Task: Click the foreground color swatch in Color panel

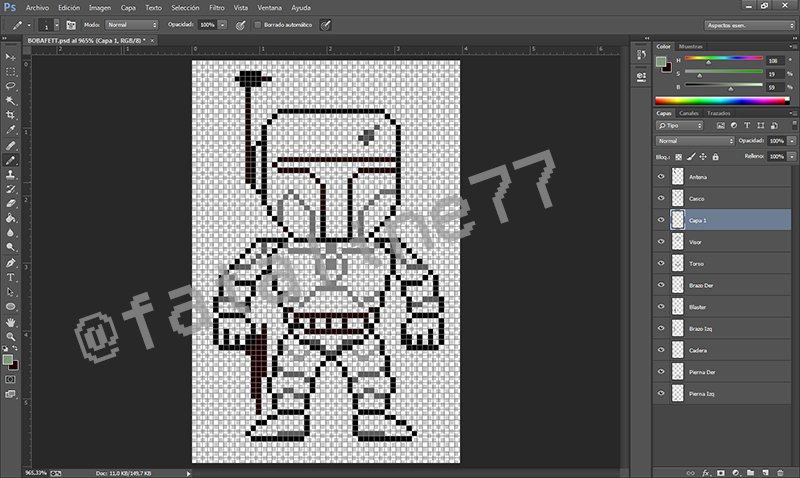Action: pos(661,62)
